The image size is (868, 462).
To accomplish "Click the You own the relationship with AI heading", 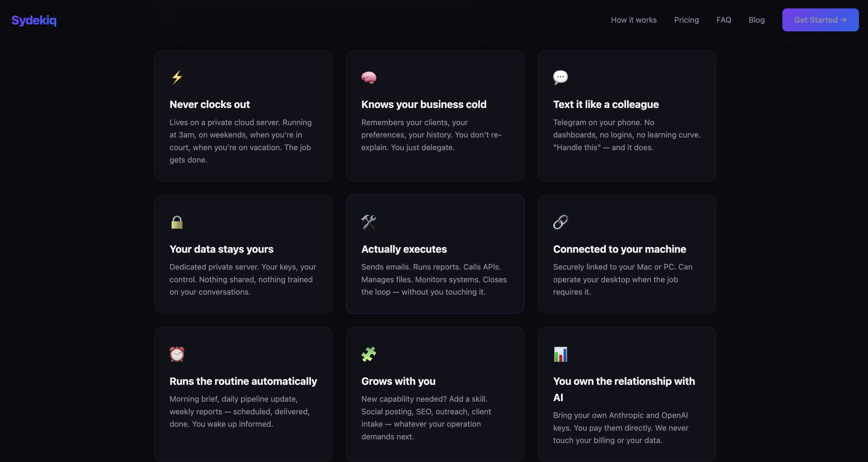I will (x=624, y=389).
